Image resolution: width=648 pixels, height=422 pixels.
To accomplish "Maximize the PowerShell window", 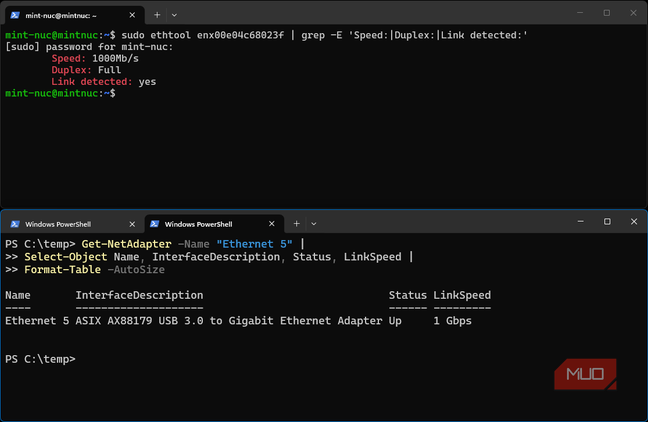I will (x=607, y=222).
